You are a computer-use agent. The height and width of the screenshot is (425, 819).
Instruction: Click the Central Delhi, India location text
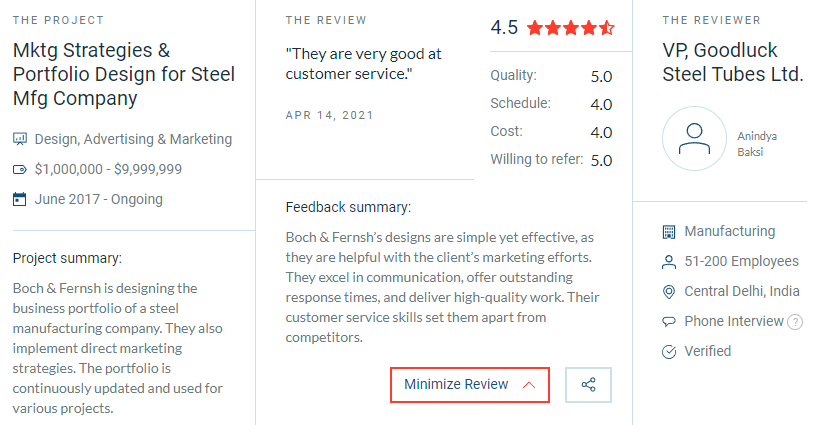(742, 291)
